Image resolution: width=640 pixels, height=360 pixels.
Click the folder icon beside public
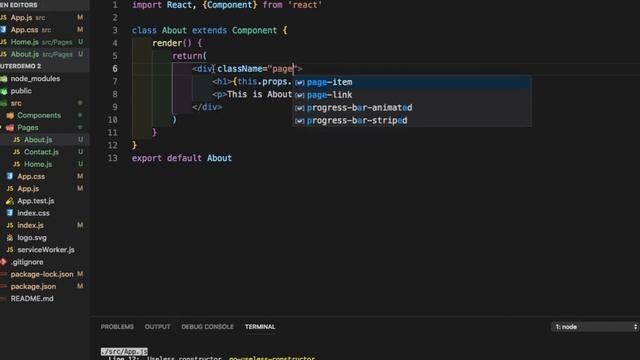click(x=4, y=91)
